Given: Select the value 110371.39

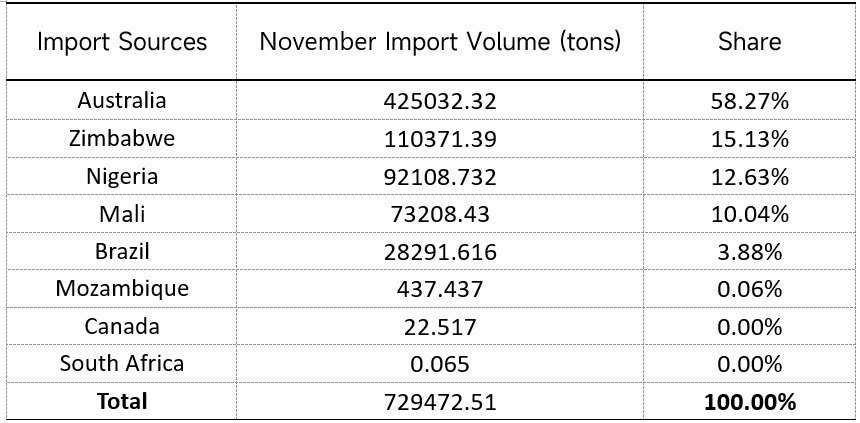Looking at the screenshot, I should pos(440,139).
